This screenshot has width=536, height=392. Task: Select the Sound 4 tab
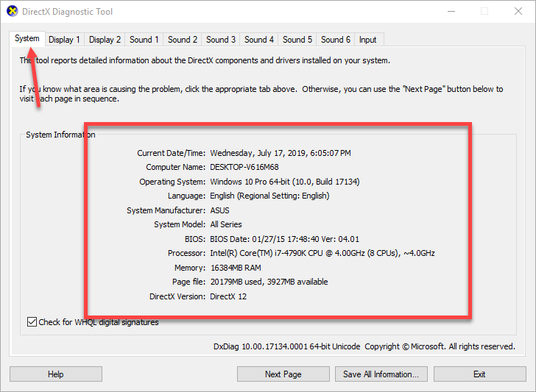pyautogui.click(x=258, y=40)
